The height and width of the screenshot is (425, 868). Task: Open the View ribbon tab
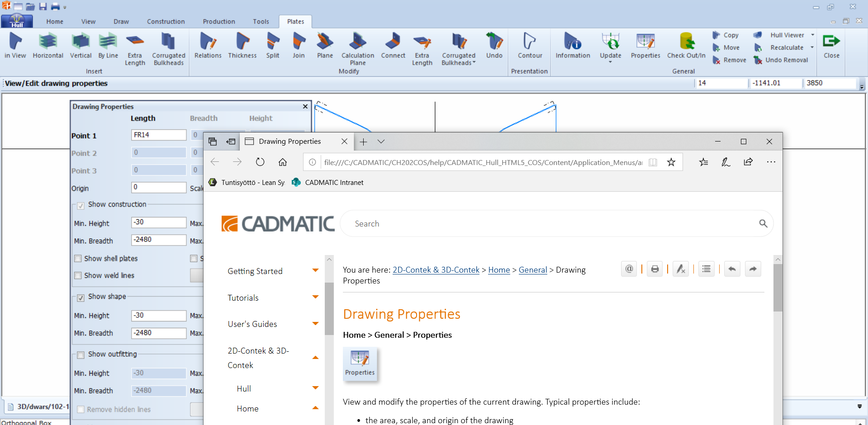click(88, 21)
